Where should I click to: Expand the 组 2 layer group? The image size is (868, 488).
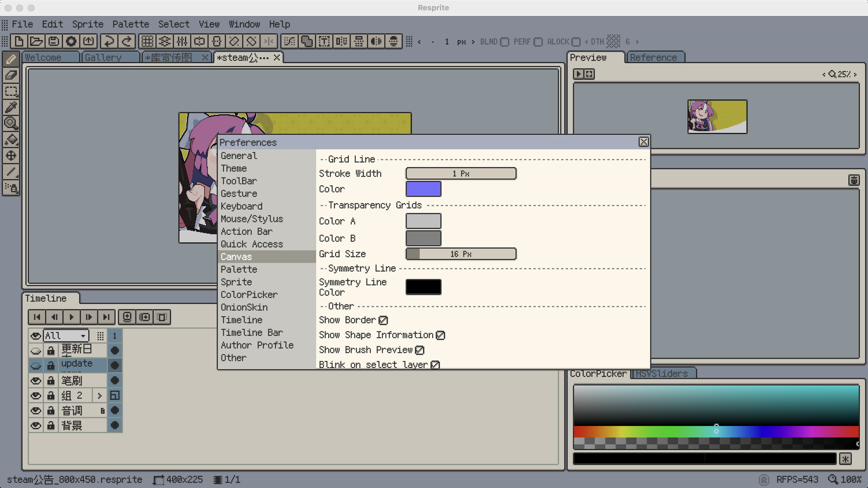click(x=99, y=396)
